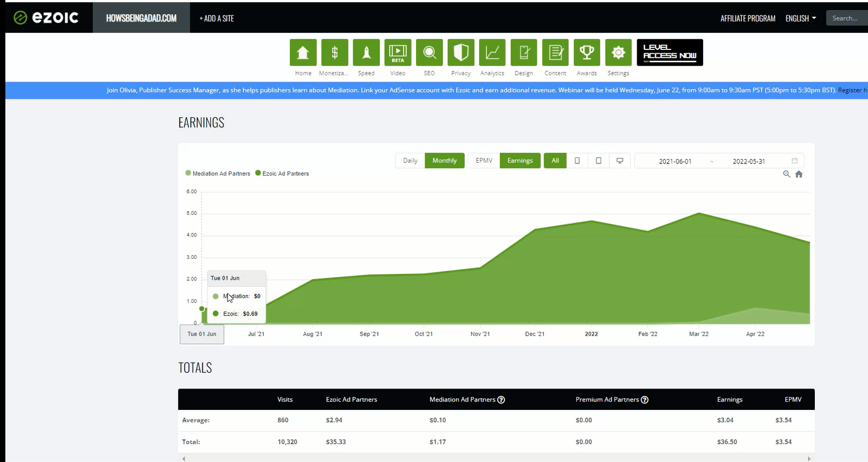Open the Analytics chart icon
Image resolution: width=868 pixels, height=462 pixels.
point(492,53)
